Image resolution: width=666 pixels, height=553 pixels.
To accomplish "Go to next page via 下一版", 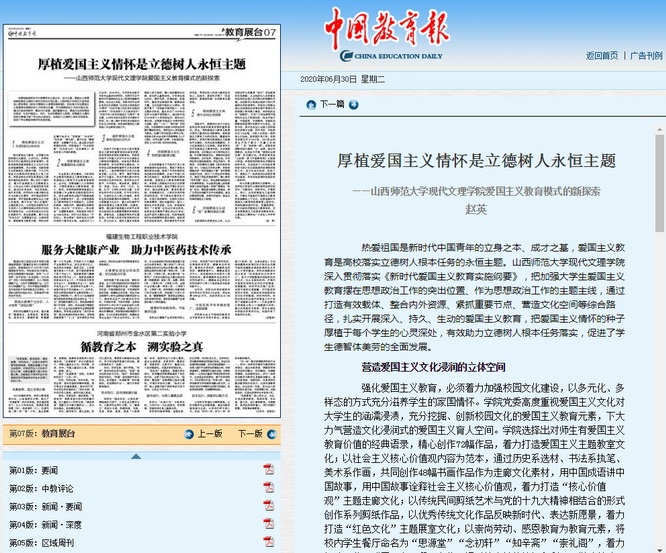I will pos(250,434).
